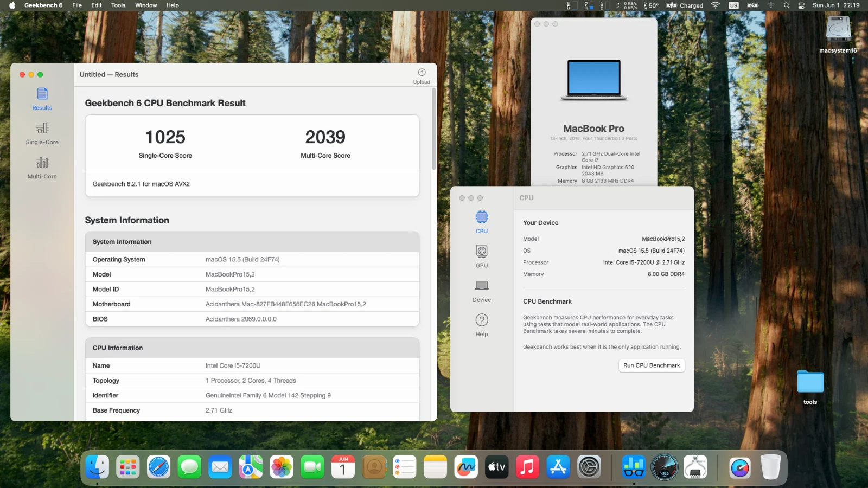The width and height of the screenshot is (868, 488).
Task: Click the Charged battery status in menu bar
Action: (x=685, y=5)
